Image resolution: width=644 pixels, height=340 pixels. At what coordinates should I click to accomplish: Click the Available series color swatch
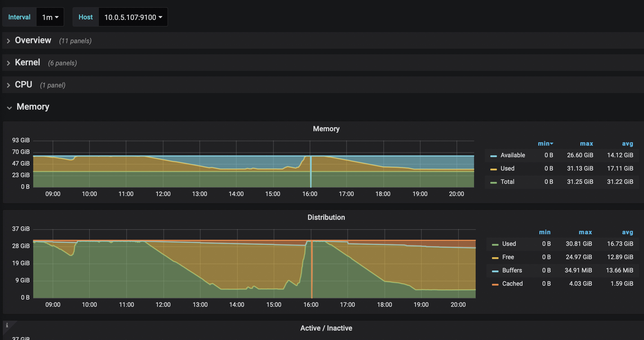click(x=493, y=156)
